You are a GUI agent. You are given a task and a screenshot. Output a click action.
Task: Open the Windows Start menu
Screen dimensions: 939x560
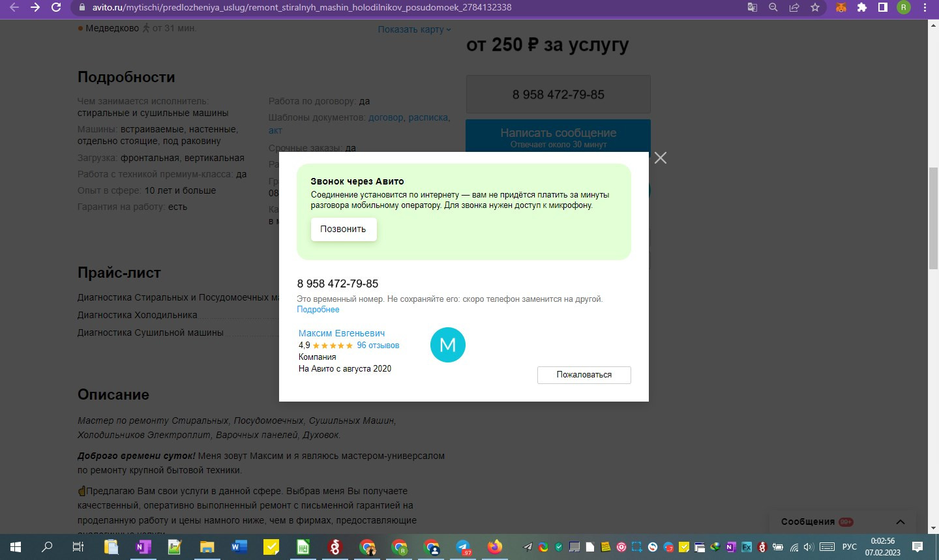pos(16,547)
